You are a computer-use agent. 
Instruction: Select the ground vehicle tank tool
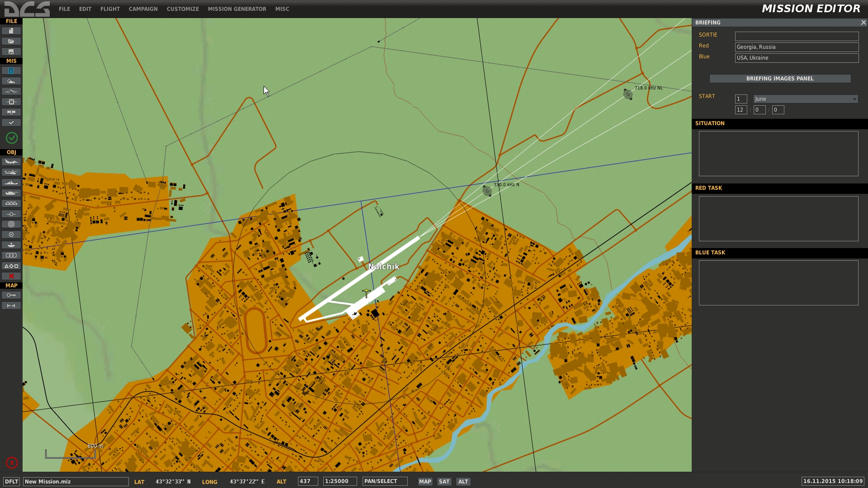click(x=11, y=193)
